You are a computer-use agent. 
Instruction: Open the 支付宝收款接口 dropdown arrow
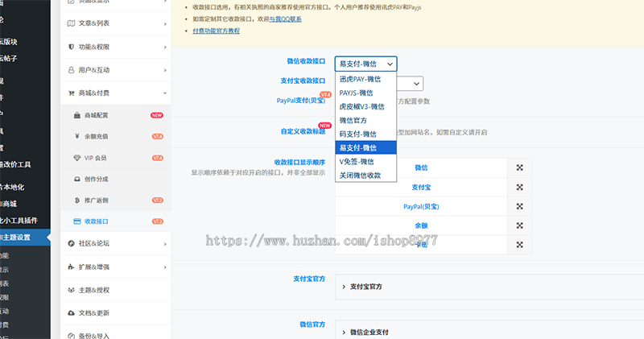(416, 84)
